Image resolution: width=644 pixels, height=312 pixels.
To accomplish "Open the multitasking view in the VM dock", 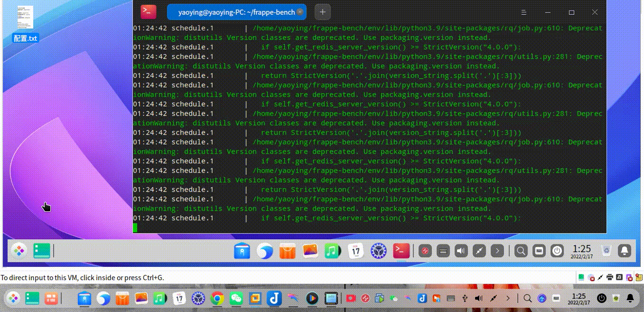I will (42, 251).
